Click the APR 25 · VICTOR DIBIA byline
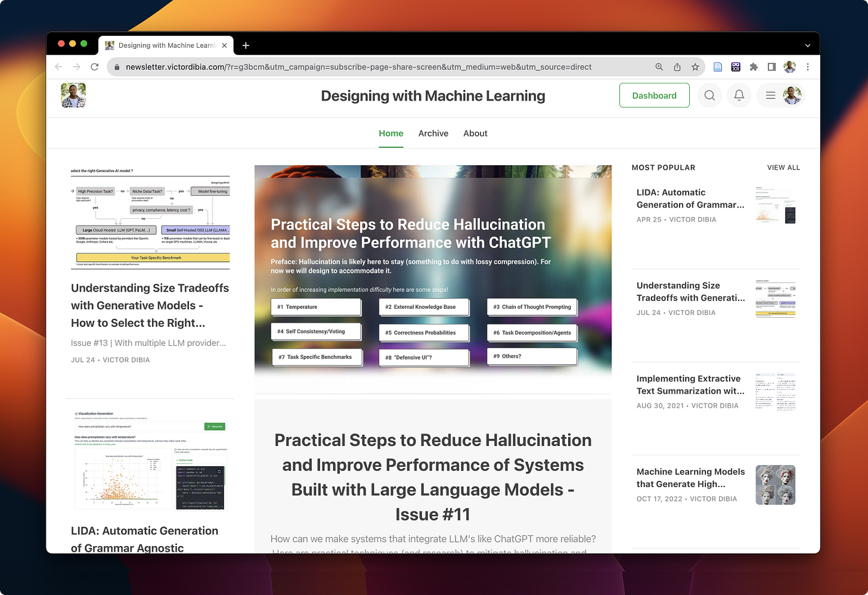 coord(676,219)
